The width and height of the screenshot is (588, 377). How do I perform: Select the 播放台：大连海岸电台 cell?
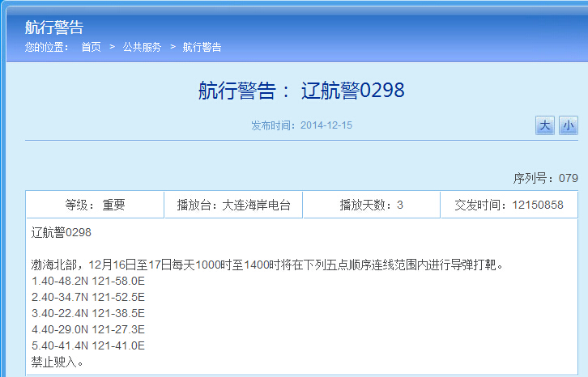[233, 205]
